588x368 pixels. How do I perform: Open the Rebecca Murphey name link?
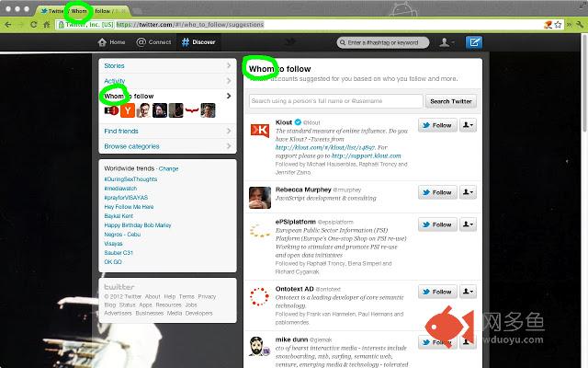[303, 190]
